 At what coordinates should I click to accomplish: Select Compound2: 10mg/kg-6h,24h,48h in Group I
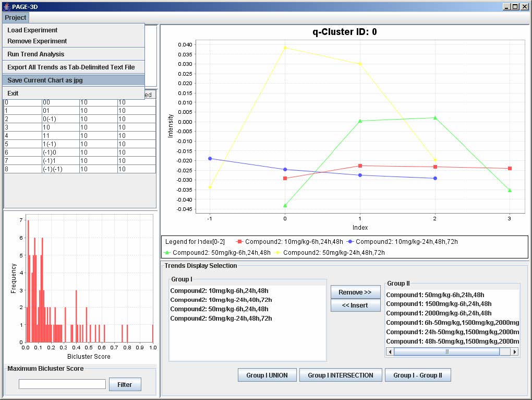[x=220, y=290]
